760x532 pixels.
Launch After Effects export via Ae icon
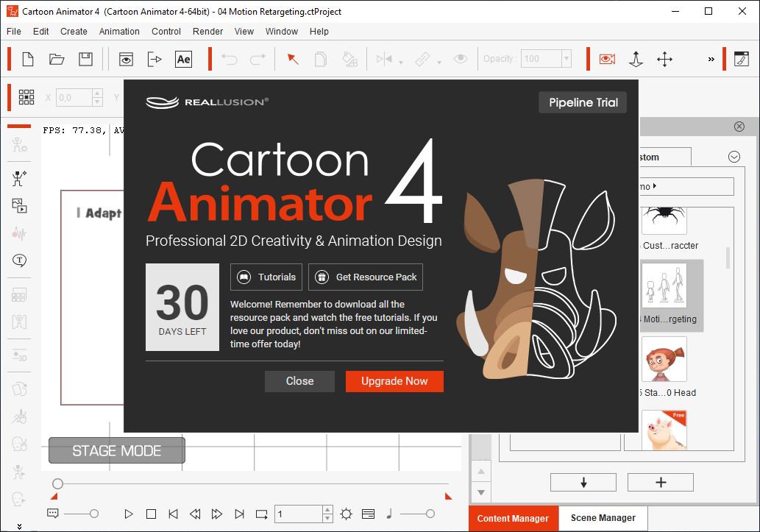tap(184, 59)
